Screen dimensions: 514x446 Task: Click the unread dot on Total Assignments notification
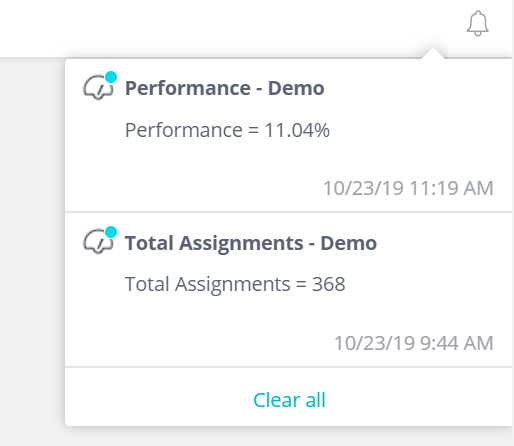click(111, 232)
